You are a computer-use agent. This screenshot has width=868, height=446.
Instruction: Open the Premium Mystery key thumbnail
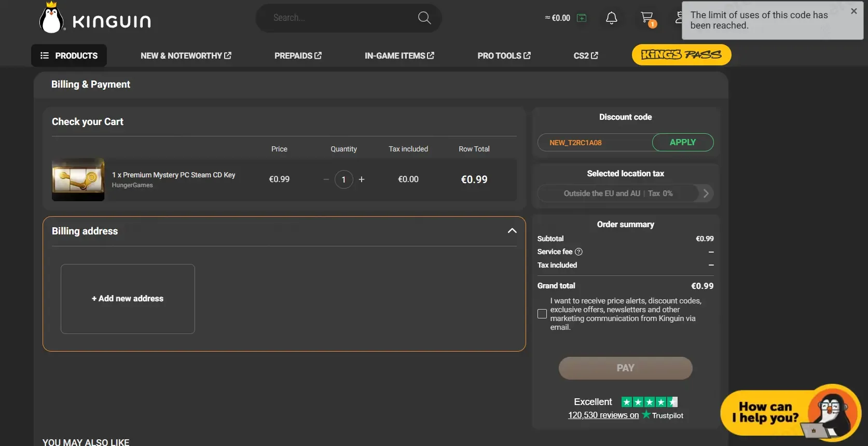click(78, 179)
